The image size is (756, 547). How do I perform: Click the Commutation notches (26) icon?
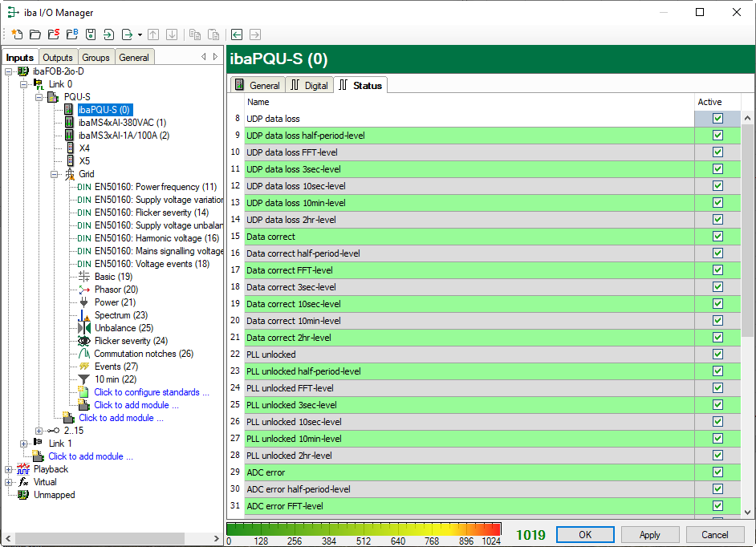84,354
